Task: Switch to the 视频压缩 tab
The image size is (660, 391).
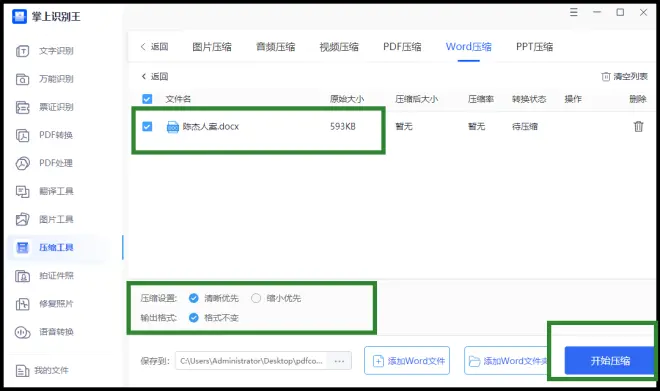Action: pos(339,47)
